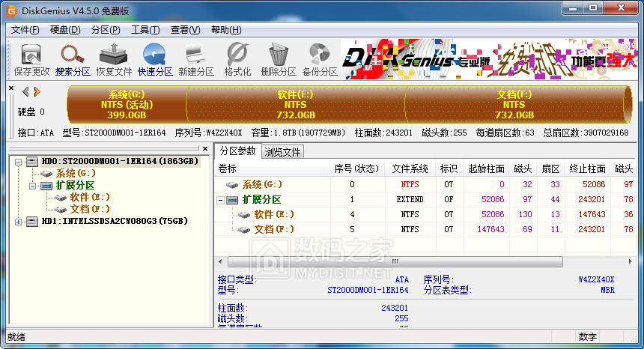Open the Recover Files (恢复文件) tool
This screenshot has height=349, width=644.
click(114, 60)
